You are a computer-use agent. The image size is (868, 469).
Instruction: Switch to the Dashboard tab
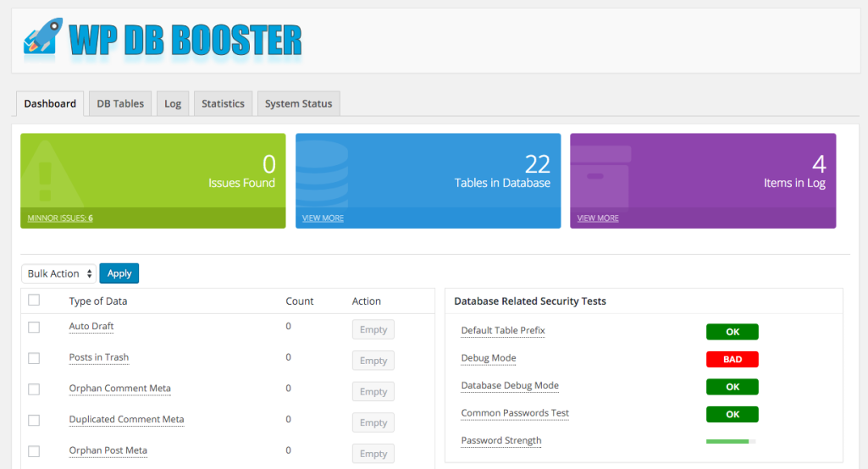50,103
